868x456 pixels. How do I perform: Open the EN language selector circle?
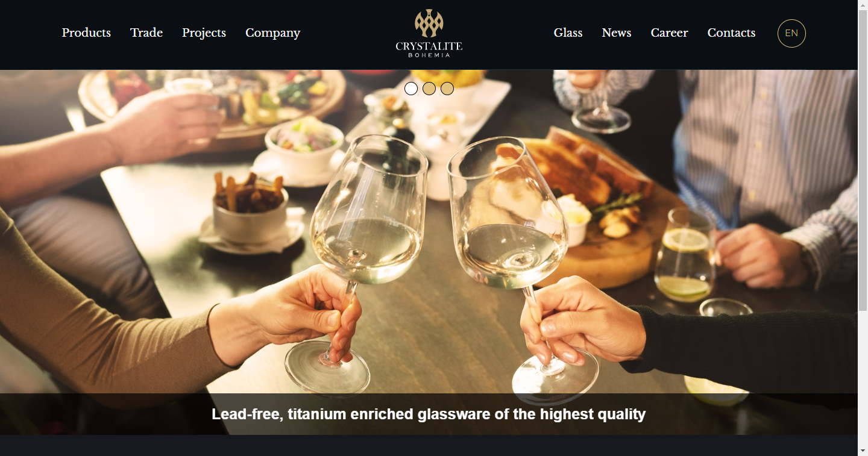tap(791, 33)
